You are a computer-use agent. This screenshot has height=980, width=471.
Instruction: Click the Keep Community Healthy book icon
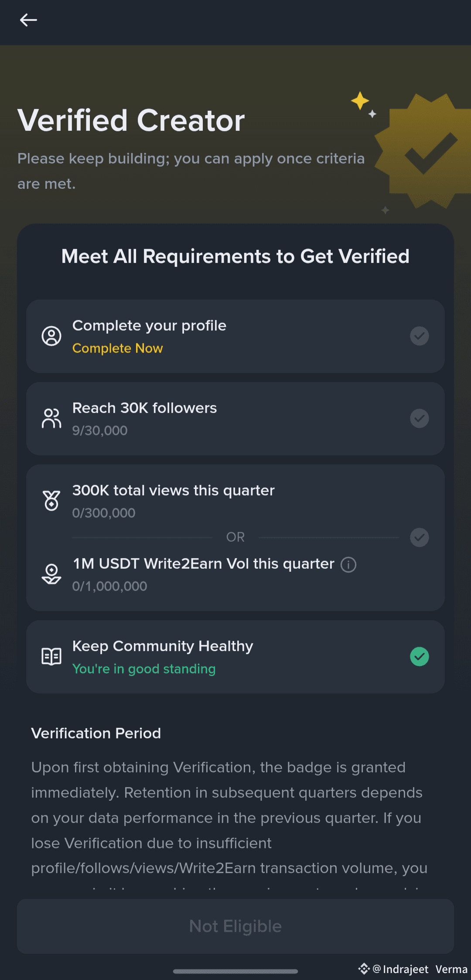pos(51,656)
